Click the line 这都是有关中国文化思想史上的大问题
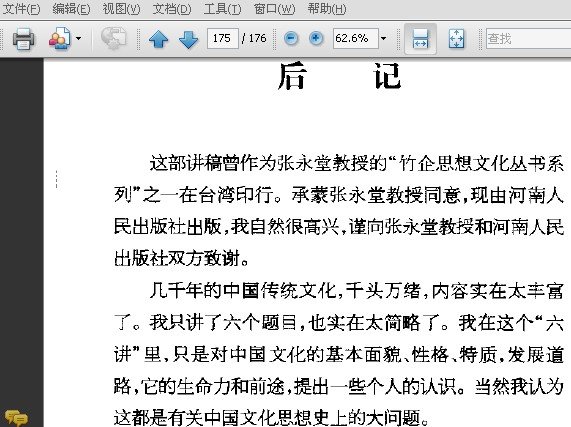The width and height of the screenshot is (571, 427). (x=272, y=418)
